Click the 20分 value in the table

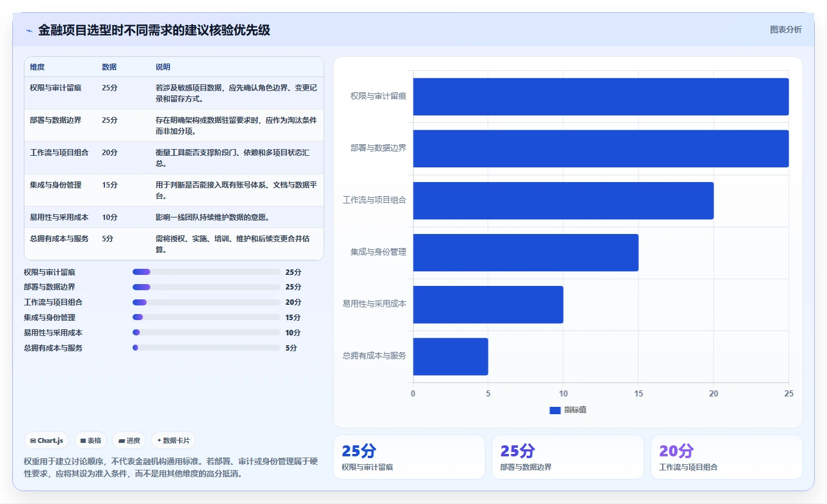tap(110, 153)
